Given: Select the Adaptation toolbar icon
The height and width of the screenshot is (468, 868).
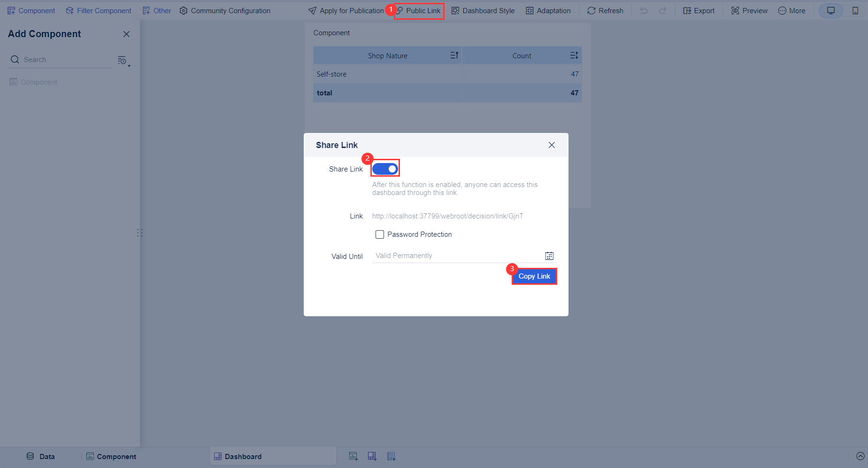Looking at the screenshot, I should (x=548, y=10).
